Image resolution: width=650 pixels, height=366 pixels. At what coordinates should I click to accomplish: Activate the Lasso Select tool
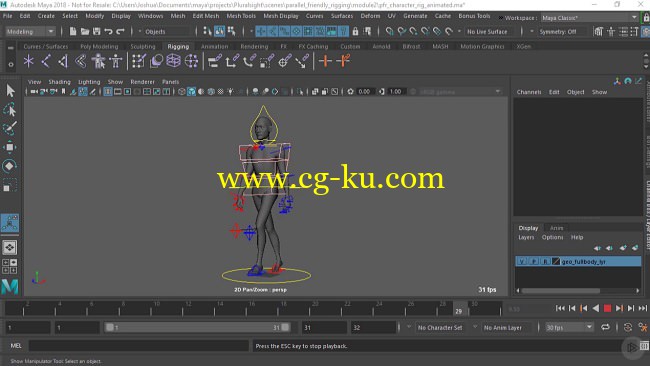click(10, 109)
